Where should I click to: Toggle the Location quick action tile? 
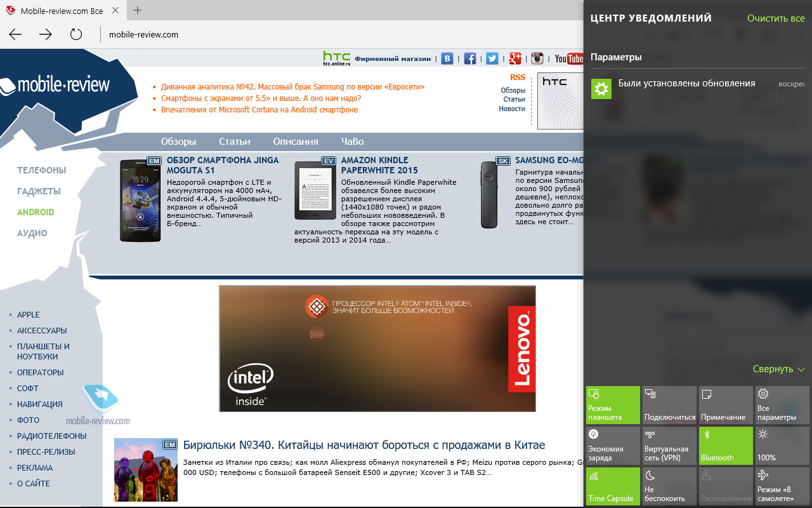coord(726,486)
